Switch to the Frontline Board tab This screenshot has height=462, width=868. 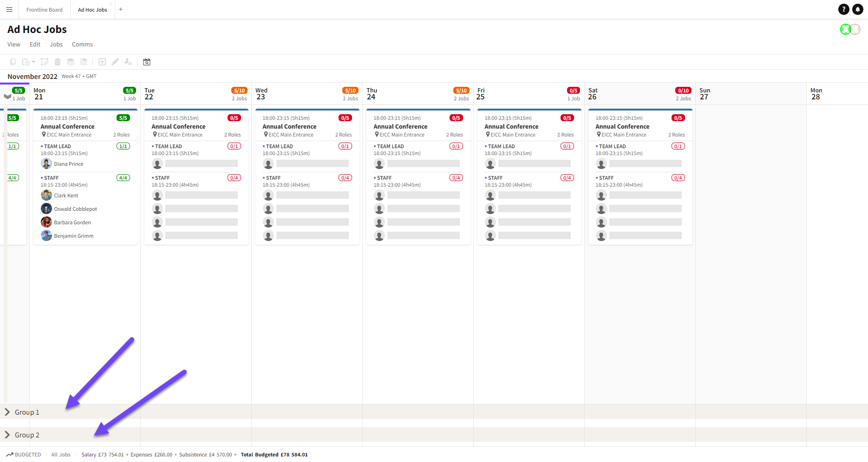(44, 10)
